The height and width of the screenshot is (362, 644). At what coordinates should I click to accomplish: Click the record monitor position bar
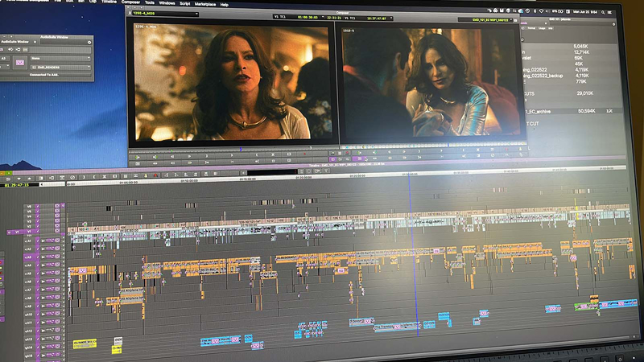(x=435, y=145)
